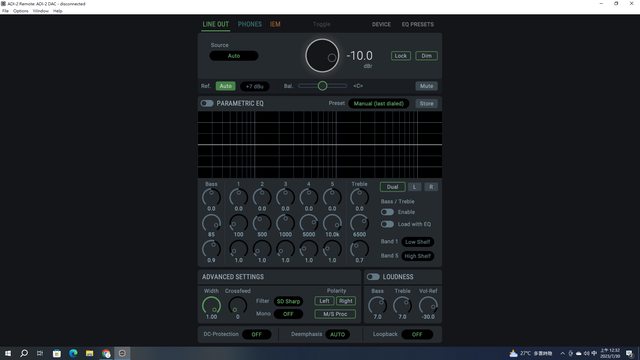Click the Treble gain knob in EQ

click(359, 197)
